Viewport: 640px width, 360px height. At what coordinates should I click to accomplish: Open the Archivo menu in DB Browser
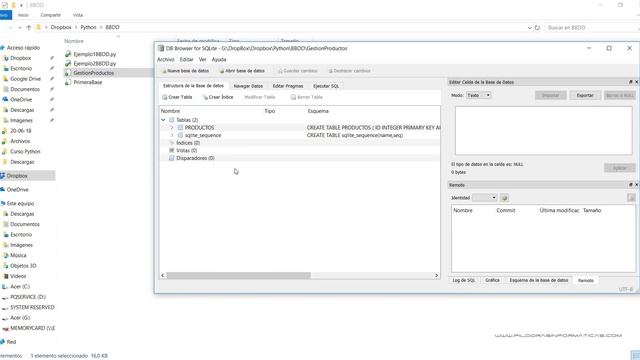[166, 60]
